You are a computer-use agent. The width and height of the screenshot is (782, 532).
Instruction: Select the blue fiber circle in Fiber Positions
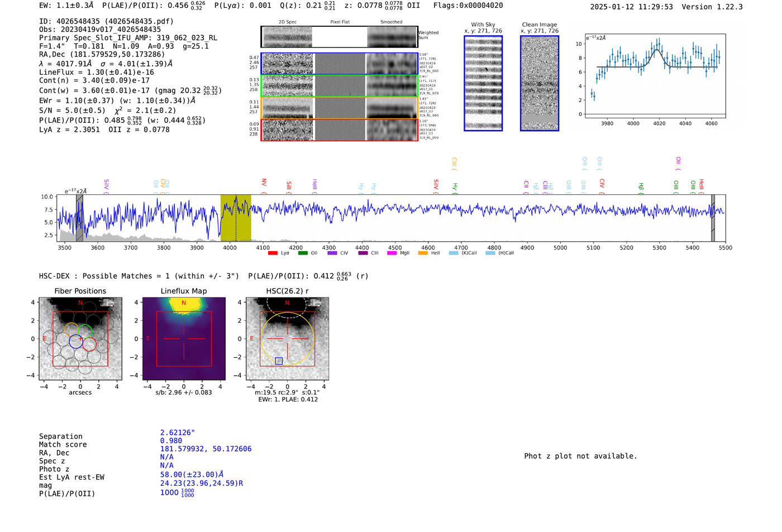point(76,341)
